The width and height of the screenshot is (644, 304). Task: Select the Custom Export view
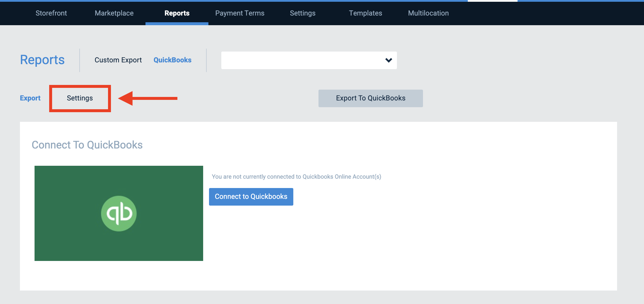click(x=118, y=60)
